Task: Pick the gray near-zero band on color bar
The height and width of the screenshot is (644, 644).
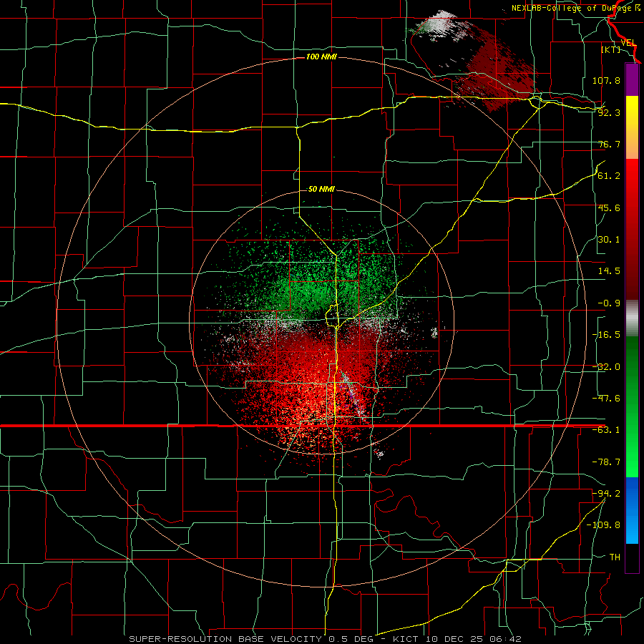Action: click(632, 318)
